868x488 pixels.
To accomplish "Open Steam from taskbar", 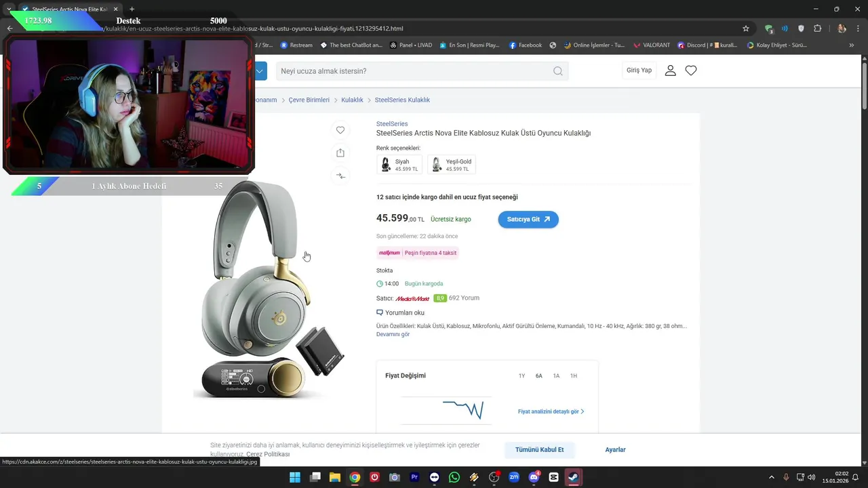I will tap(574, 477).
